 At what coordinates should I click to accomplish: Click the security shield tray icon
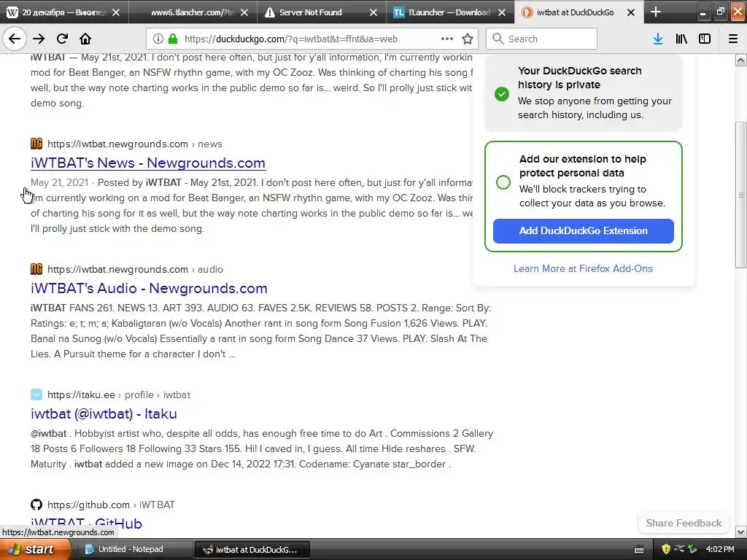666,550
